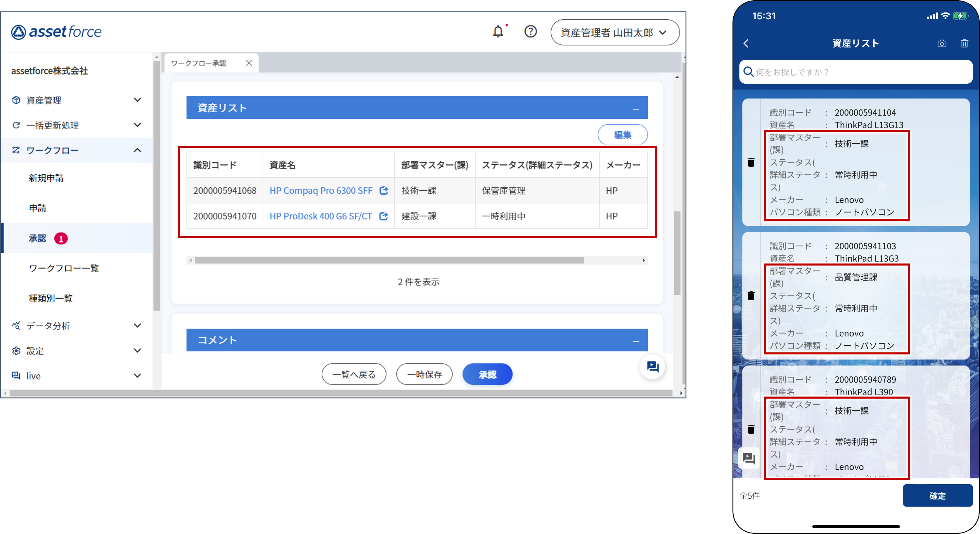The height and width of the screenshot is (534, 980).
Task: Collapse the 資産リスト panel
Action: 636,109
